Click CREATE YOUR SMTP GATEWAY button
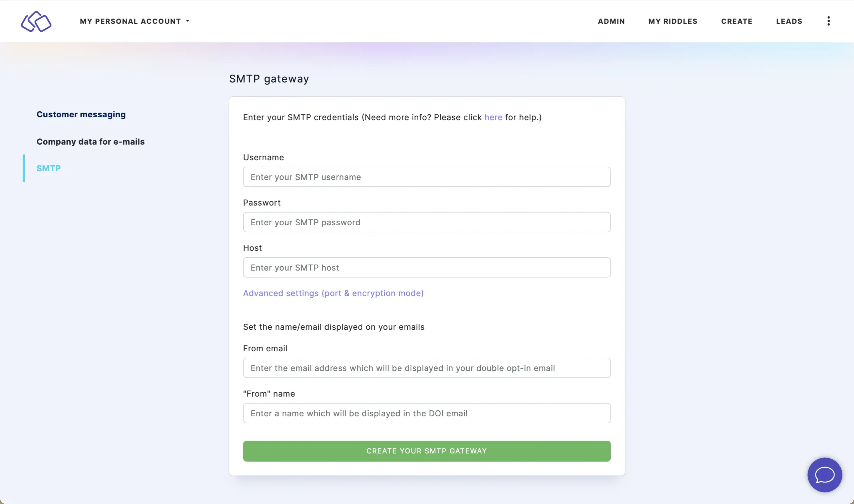The image size is (854, 504). click(427, 451)
